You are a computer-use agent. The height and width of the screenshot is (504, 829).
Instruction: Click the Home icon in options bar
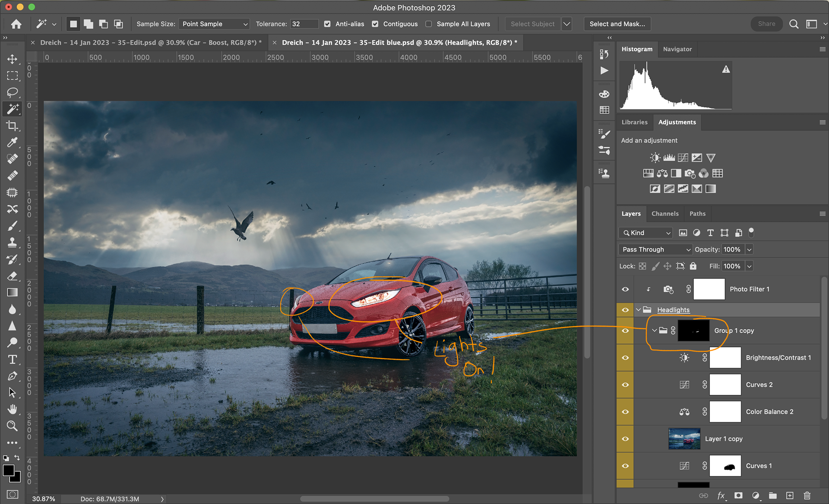(x=16, y=24)
